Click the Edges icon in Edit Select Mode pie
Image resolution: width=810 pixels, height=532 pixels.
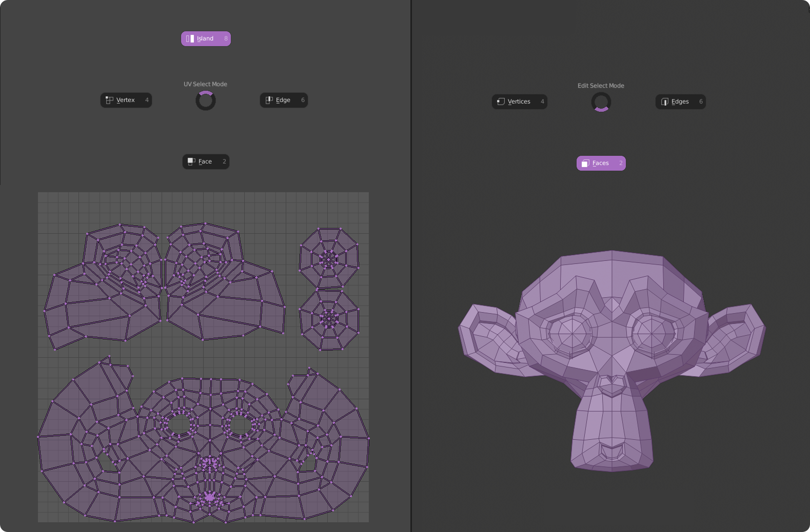664,102
